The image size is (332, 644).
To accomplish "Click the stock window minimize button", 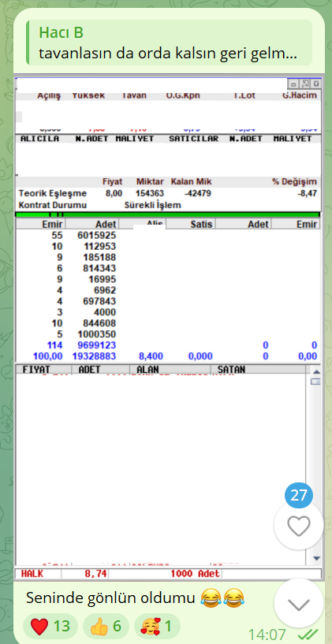I will [x=293, y=84].
